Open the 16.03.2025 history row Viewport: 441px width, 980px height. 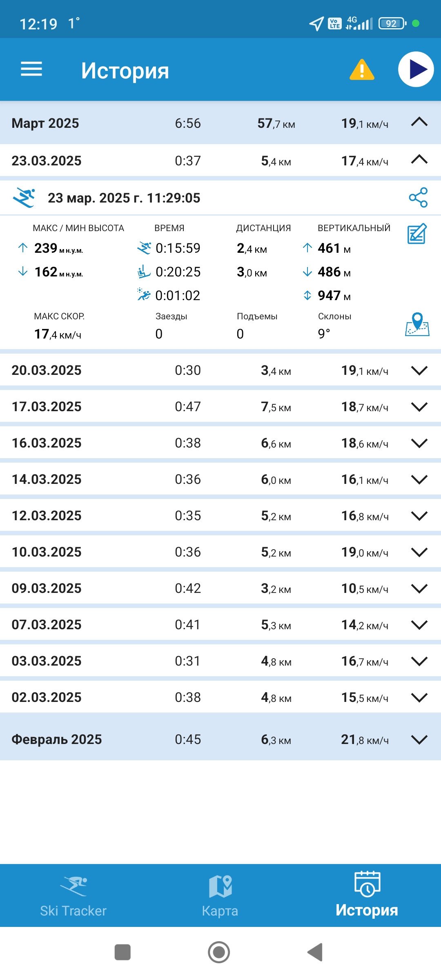220,443
